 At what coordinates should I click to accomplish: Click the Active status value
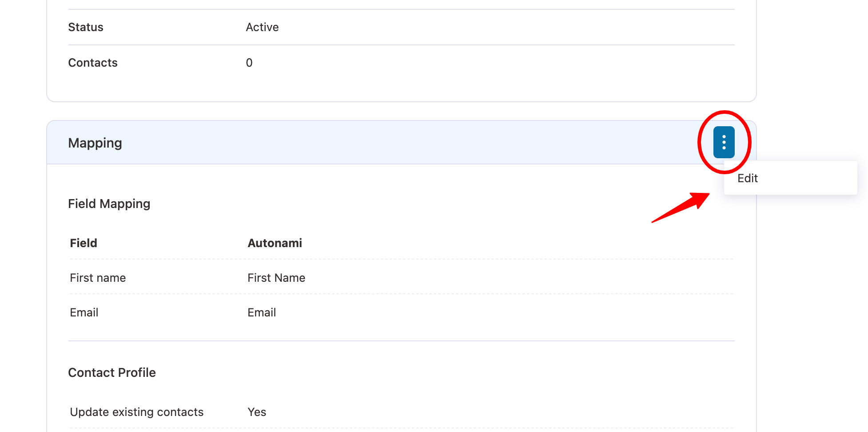[x=262, y=27]
